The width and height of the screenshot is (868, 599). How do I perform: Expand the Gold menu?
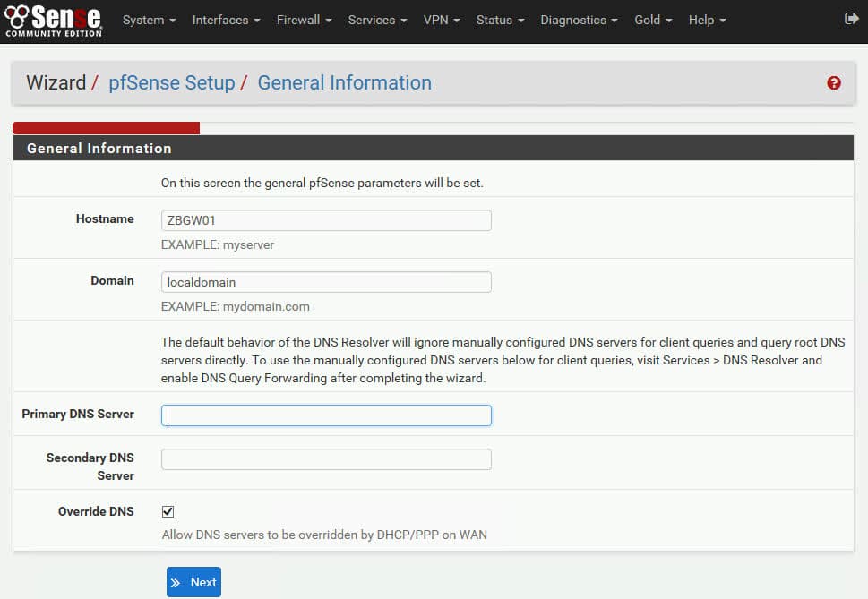(653, 20)
